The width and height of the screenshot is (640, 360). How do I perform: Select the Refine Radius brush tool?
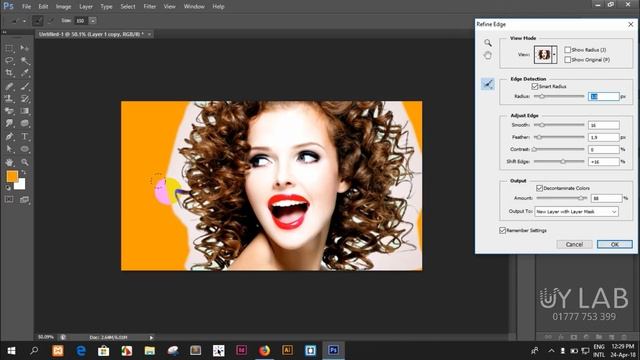click(x=488, y=84)
